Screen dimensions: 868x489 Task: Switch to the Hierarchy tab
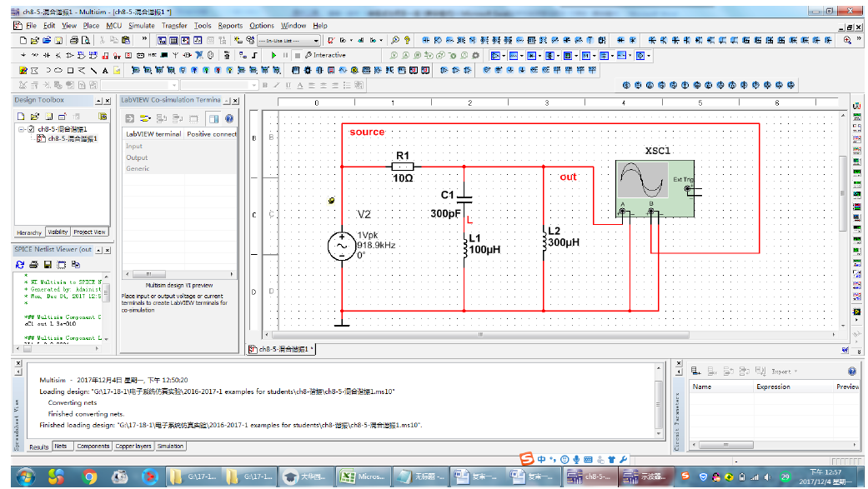29,232
